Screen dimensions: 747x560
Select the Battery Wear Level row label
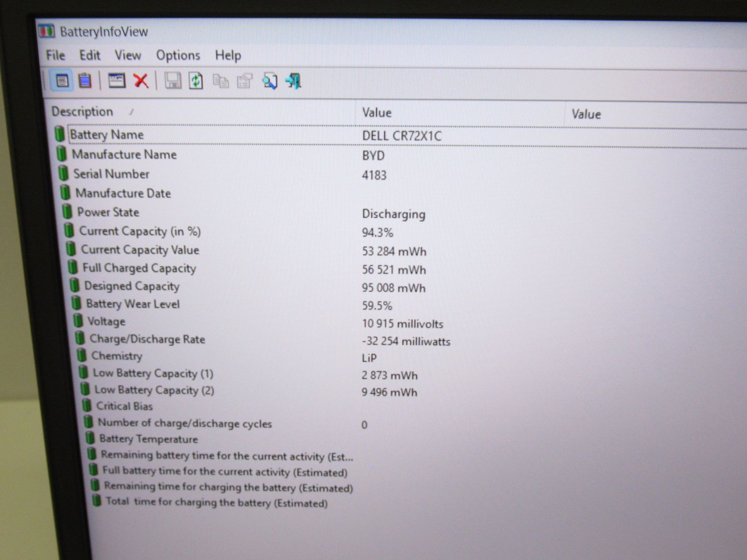click(133, 304)
